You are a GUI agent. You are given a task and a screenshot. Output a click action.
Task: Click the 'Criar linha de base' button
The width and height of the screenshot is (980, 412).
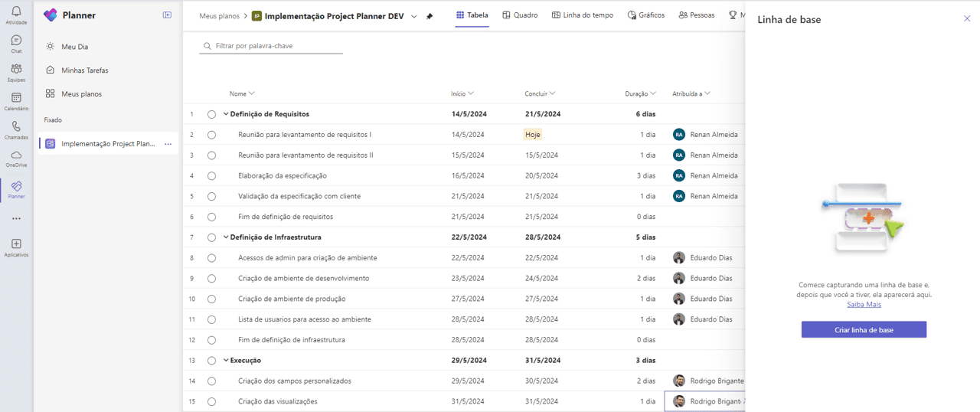pyautogui.click(x=864, y=329)
